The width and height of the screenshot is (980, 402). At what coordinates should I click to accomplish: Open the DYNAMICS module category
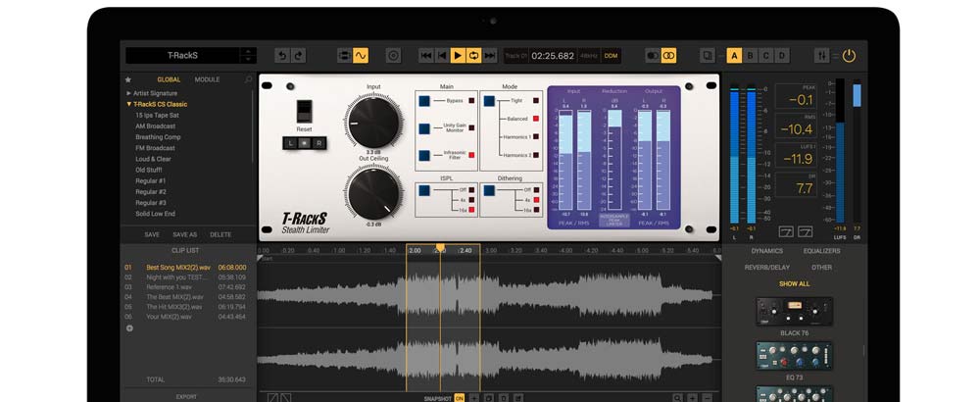click(767, 251)
